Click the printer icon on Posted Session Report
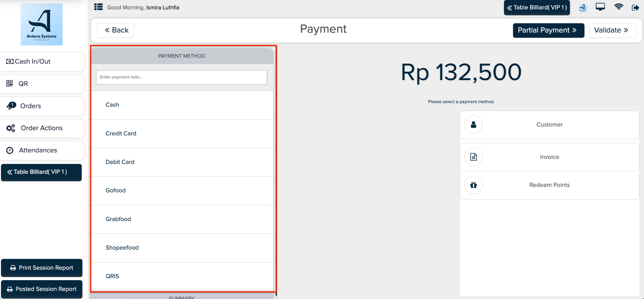 tap(10, 289)
